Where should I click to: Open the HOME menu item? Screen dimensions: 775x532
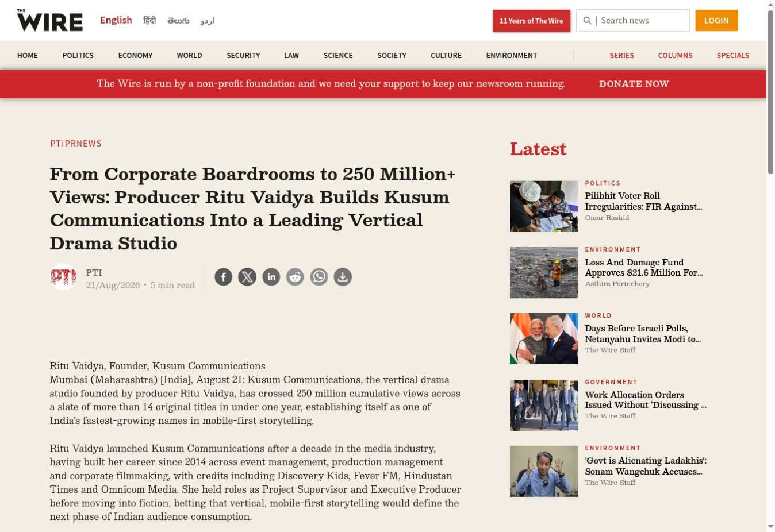pyautogui.click(x=28, y=56)
